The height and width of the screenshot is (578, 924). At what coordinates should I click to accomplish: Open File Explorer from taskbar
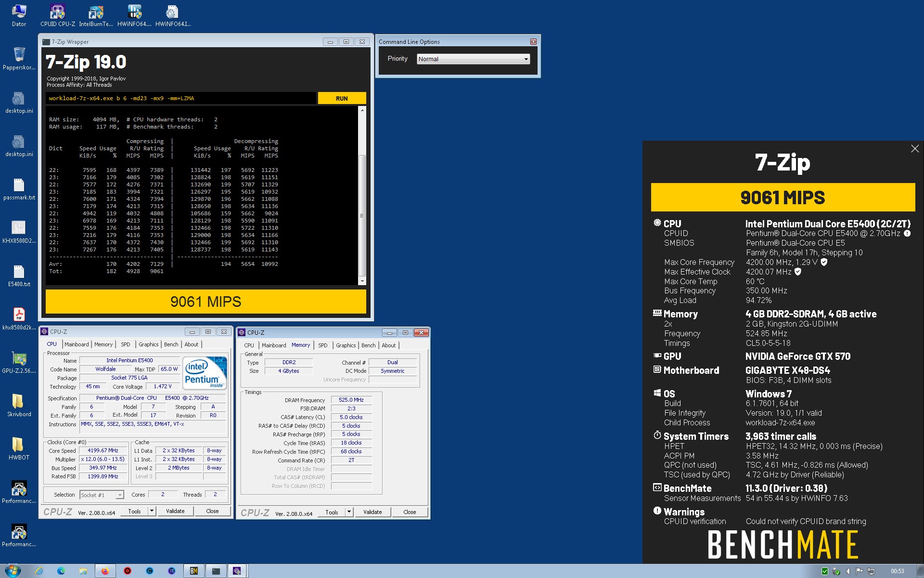(83, 571)
